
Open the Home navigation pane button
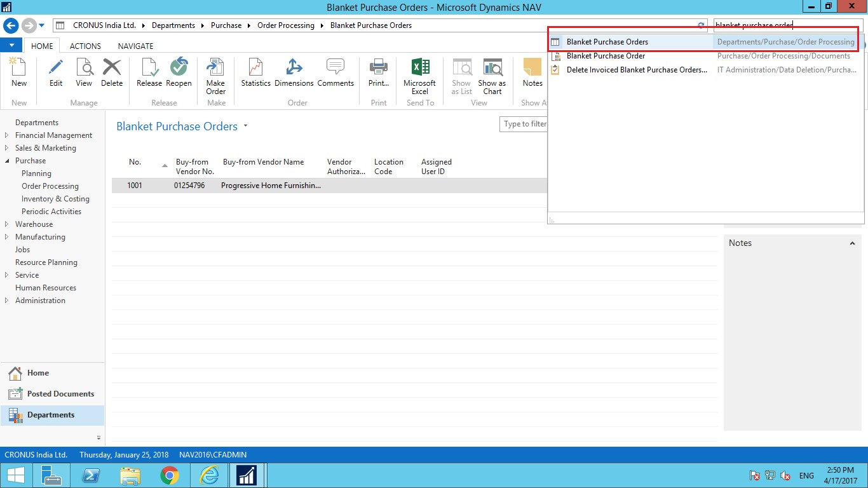point(52,373)
